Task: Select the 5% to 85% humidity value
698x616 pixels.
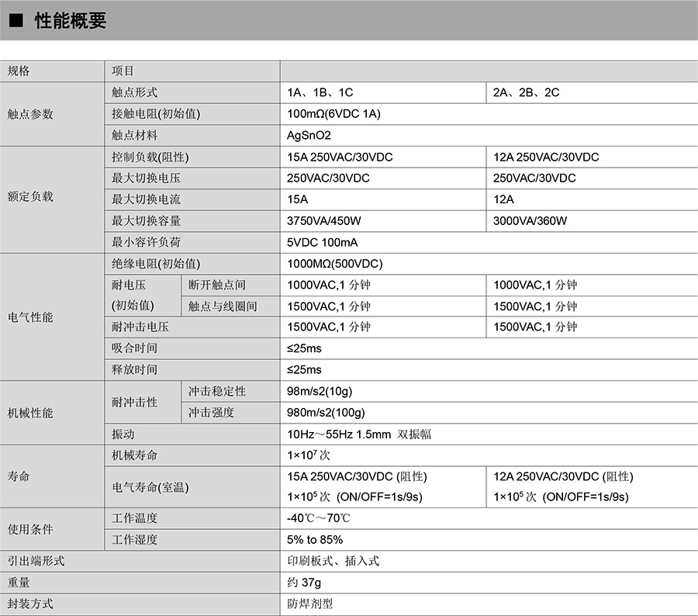Action: (x=315, y=539)
